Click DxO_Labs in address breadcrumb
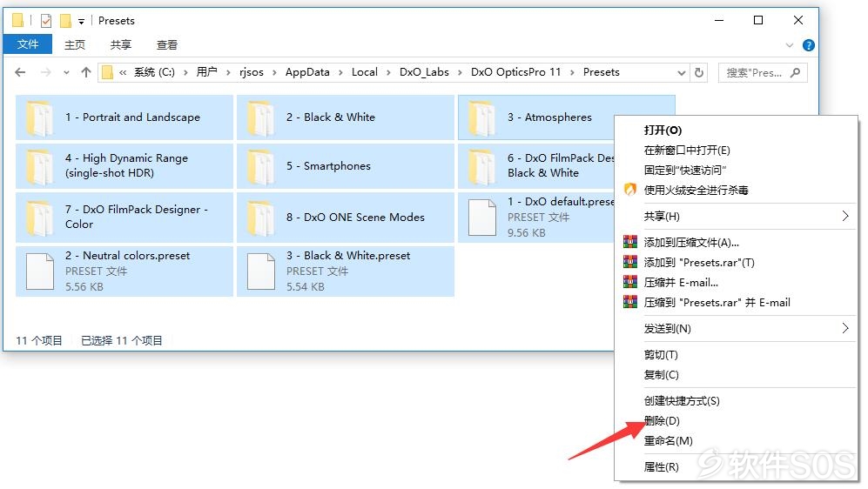 [424, 72]
